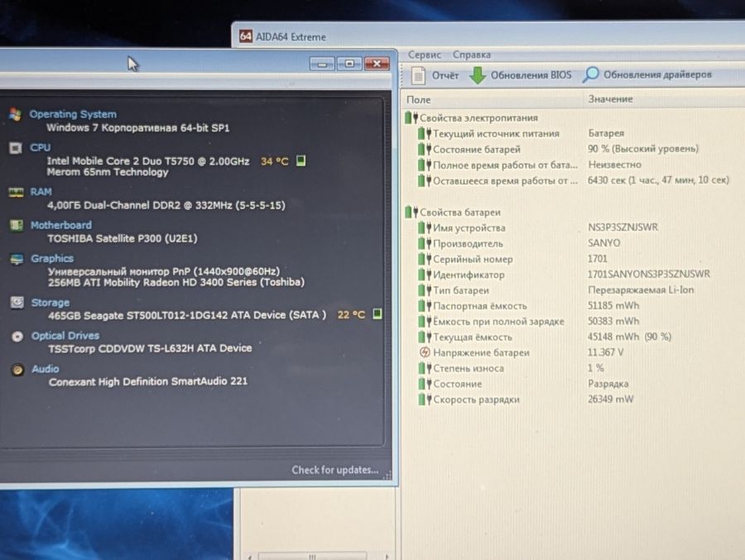Select the Состояние батарей row

(558, 149)
